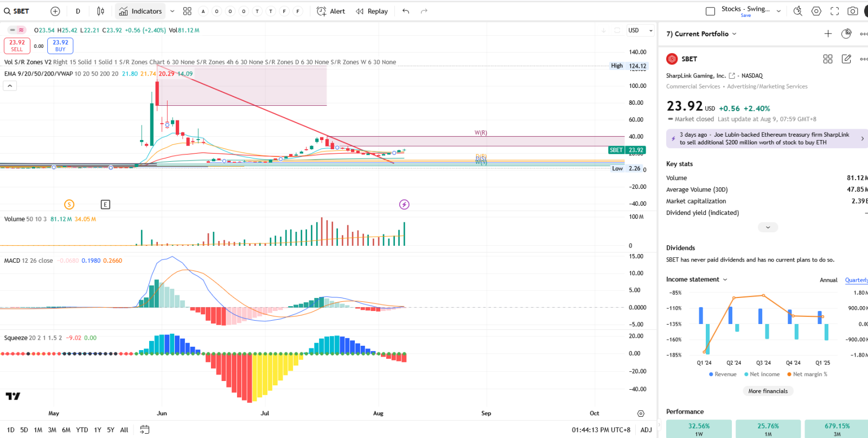
Task: Open the 7) Current Portfolio watchlist menu
Action: (701, 34)
